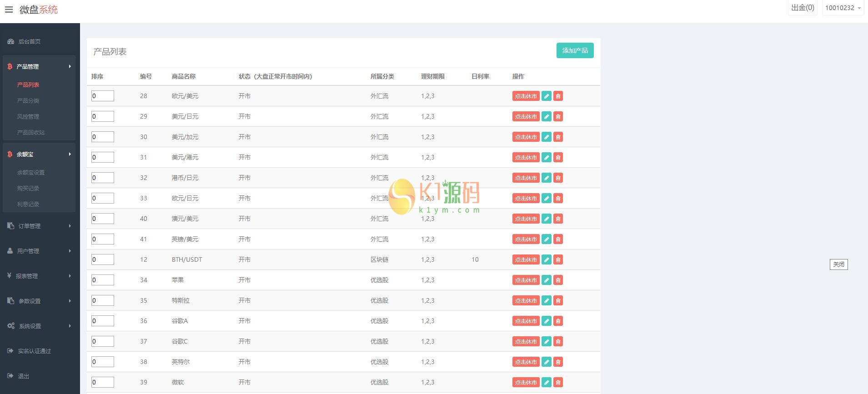Screen dimensions: 868x394
Task: Expand the 订单管理 sidebar menu
Action: tap(39, 226)
